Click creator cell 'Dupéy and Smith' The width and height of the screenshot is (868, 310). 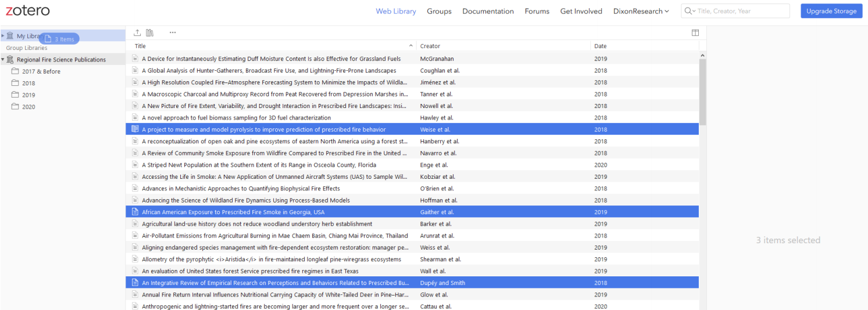tap(443, 283)
